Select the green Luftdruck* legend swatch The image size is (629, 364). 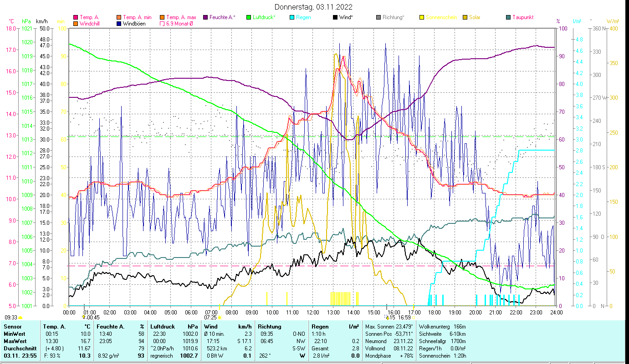click(249, 18)
